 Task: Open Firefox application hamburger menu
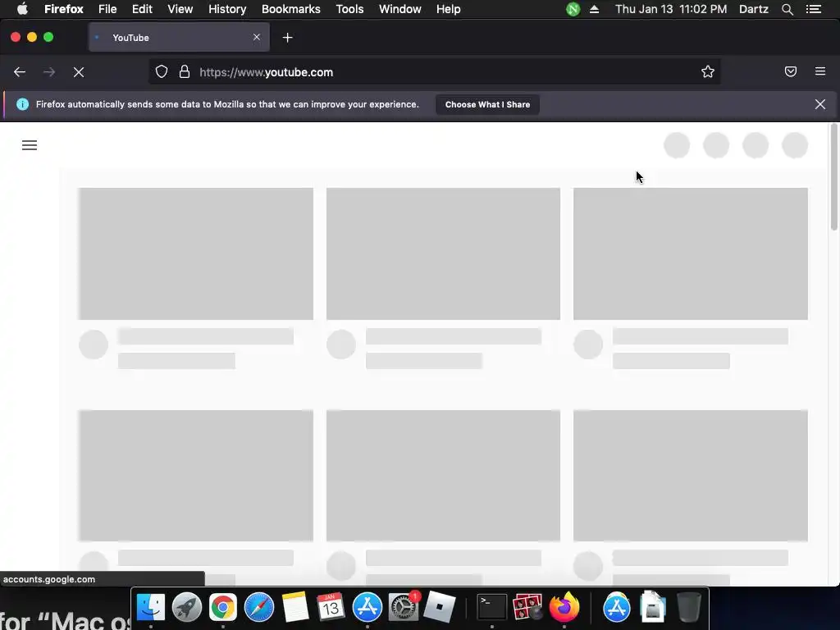(820, 71)
